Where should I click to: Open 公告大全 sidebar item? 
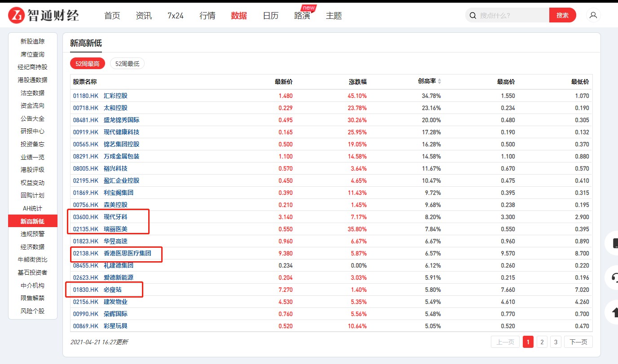[x=33, y=118]
